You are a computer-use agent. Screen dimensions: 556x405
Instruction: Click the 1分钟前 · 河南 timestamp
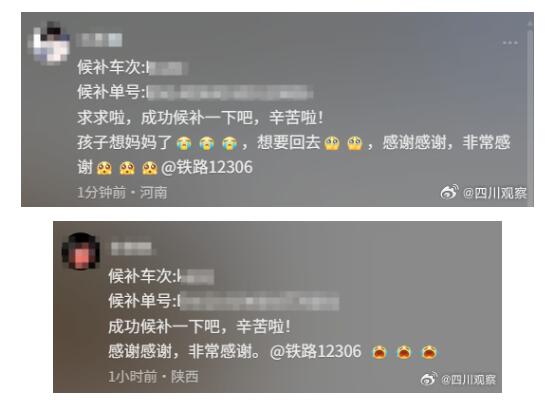[x=122, y=193]
